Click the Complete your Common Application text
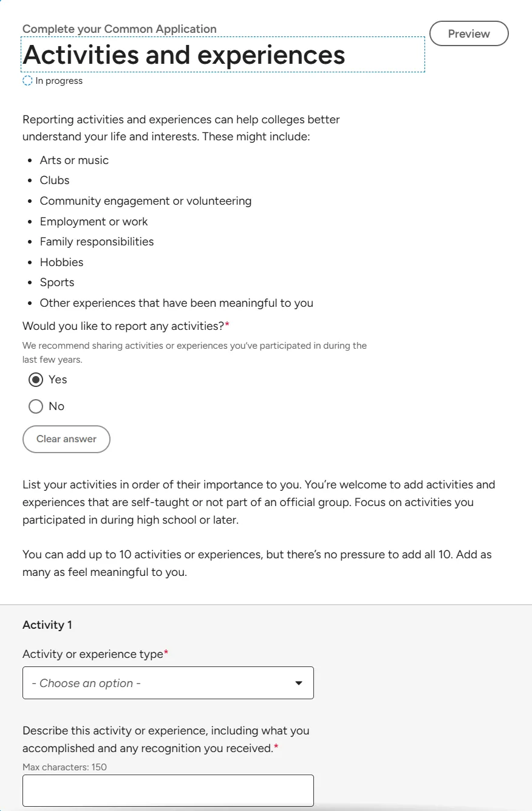Image resolution: width=532 pixels, height=811 pixels. pos(120,29)
